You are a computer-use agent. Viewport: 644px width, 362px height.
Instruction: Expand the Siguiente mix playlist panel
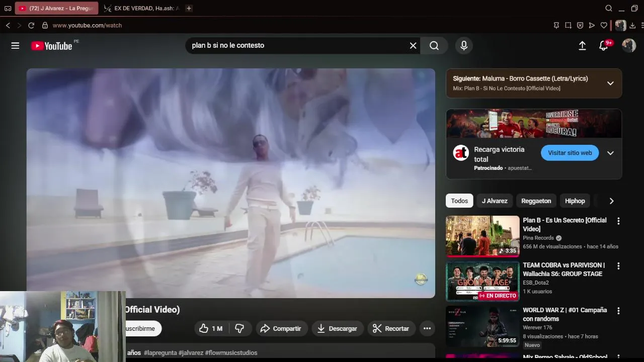(610, 83)
